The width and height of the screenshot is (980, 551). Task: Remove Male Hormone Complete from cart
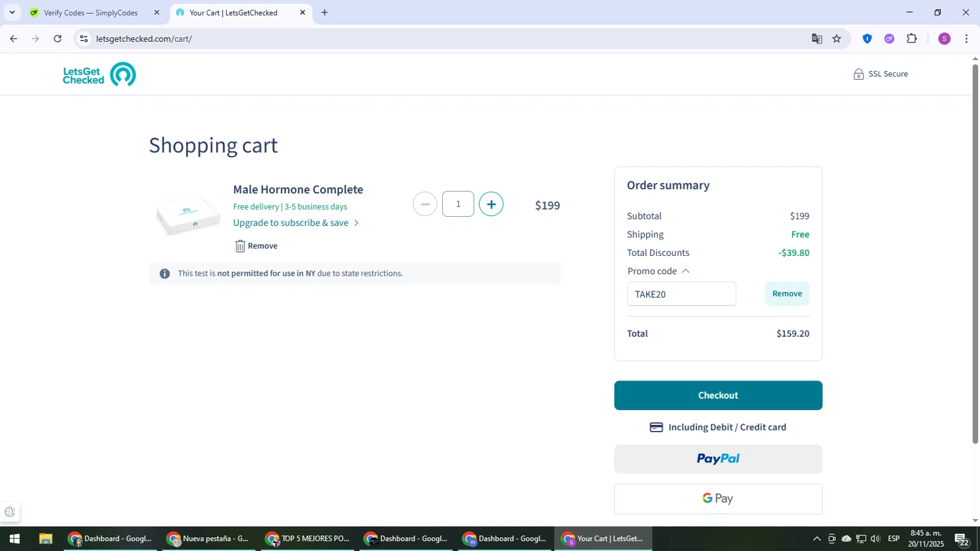point(256,246)
